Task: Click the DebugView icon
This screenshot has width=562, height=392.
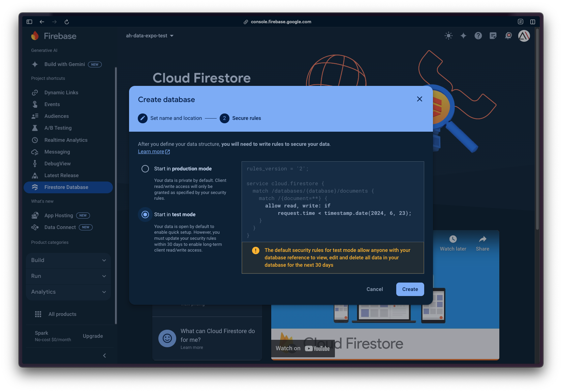Action: pos(35,164)
